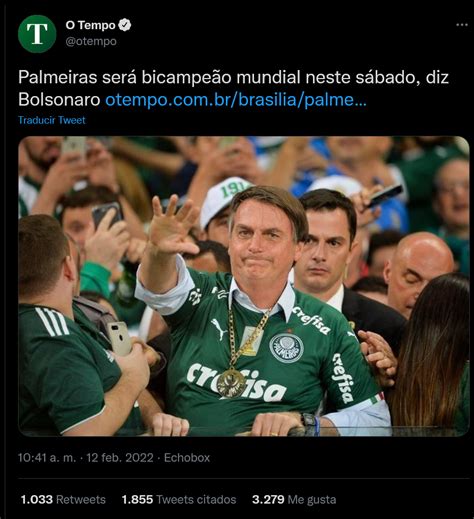Open the attached stadium photo
The image size is (474, 519).
click(x=244, y=286)
